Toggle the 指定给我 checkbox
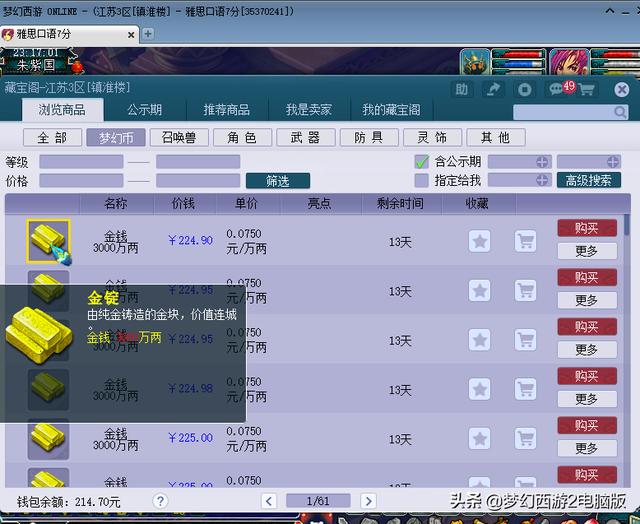Image resolution: width=640 pixels, height=524 pixels. (422, 180)
